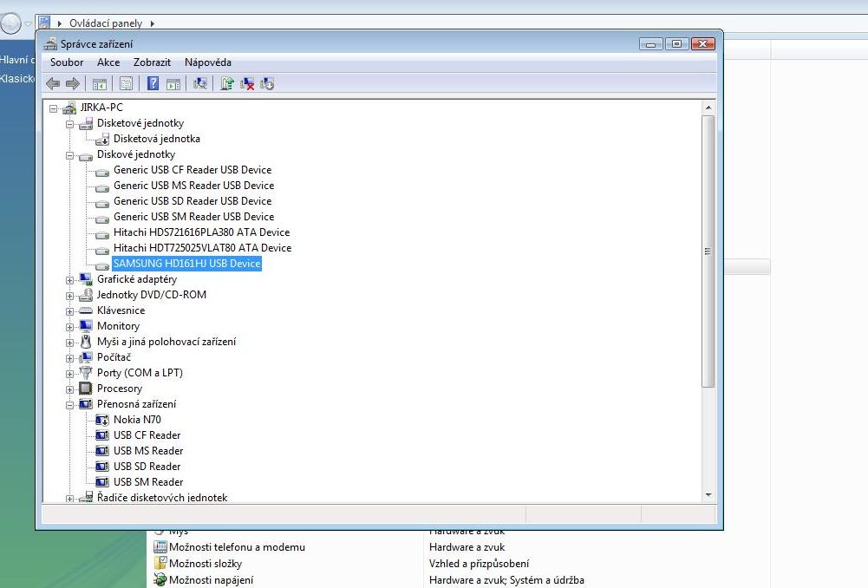Open Možnosti telefonu a modemu text link
This screenshot has width=868, height=588.
pyautogui.click(x=237, y=547)
